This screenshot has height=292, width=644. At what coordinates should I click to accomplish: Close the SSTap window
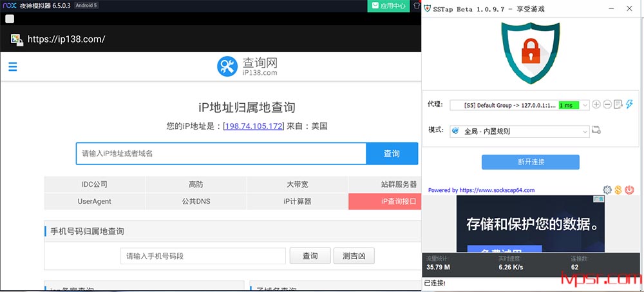(x=629, y=8)
